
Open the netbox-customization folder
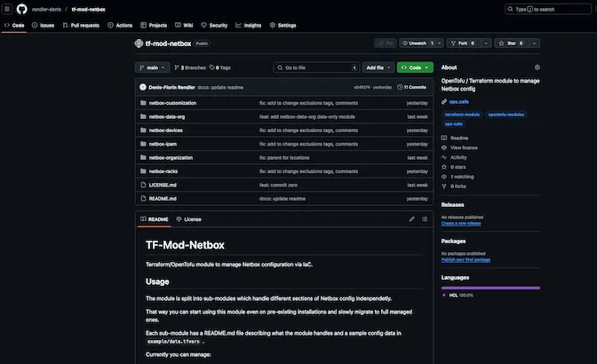(x=172, y=103)
